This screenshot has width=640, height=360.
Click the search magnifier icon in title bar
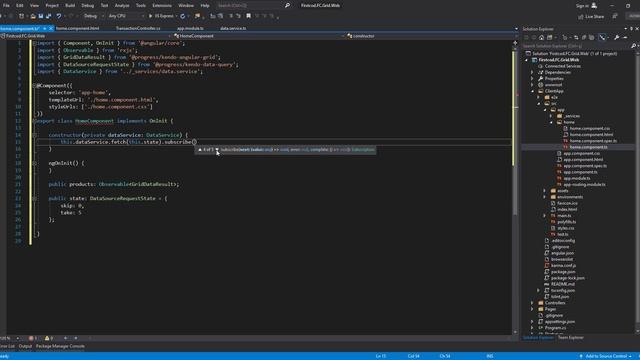coord(287,5)
